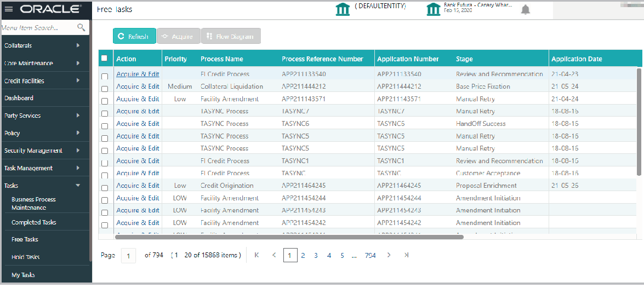Viewport: 644px width, 288px height.
Task: Click the sidebar vertical scrollbar
Action: point(91,141)
